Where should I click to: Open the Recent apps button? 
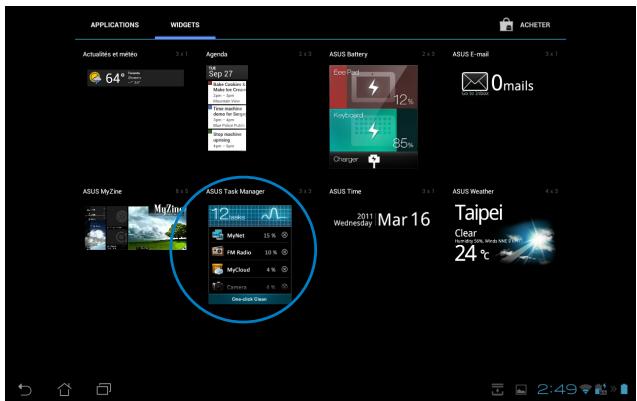104,389
